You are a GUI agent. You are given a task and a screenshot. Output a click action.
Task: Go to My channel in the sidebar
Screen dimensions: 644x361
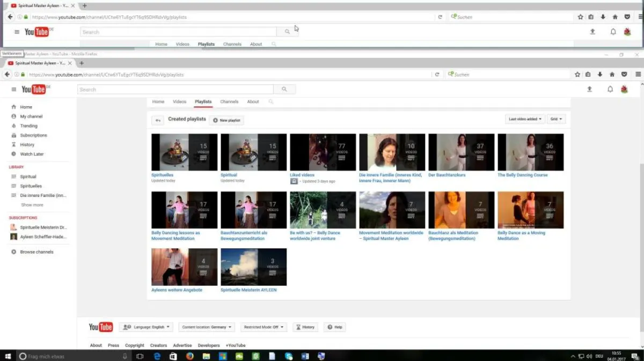31,116
